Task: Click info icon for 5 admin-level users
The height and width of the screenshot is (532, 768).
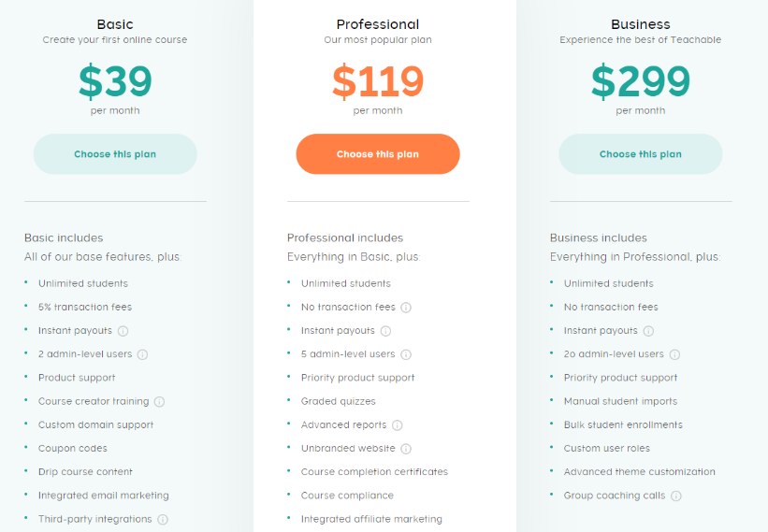Action: pos(406,355)
